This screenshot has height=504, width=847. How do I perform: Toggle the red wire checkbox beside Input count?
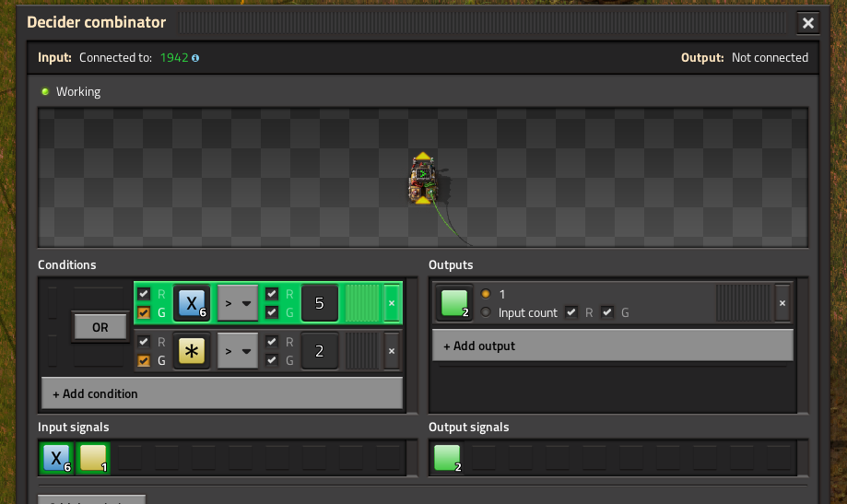(x=571, y=312)
